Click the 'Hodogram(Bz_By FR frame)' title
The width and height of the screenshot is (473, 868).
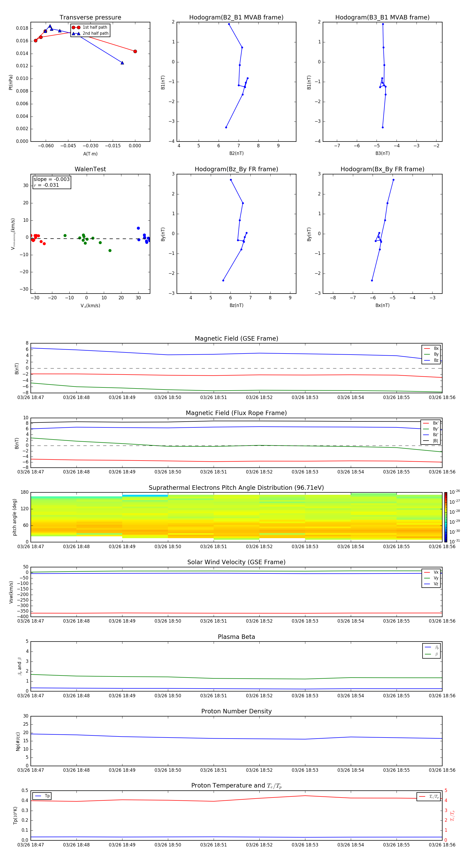pos(236,169)
